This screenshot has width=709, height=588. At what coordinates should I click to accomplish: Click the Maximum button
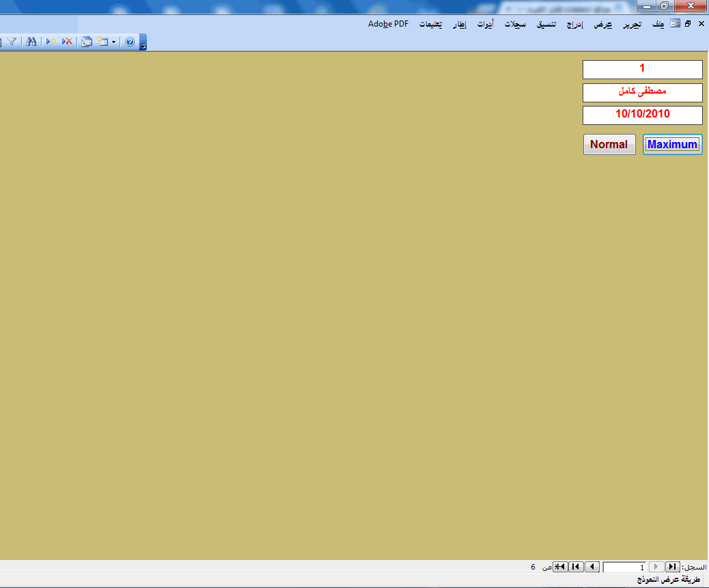tap(672, 145)
